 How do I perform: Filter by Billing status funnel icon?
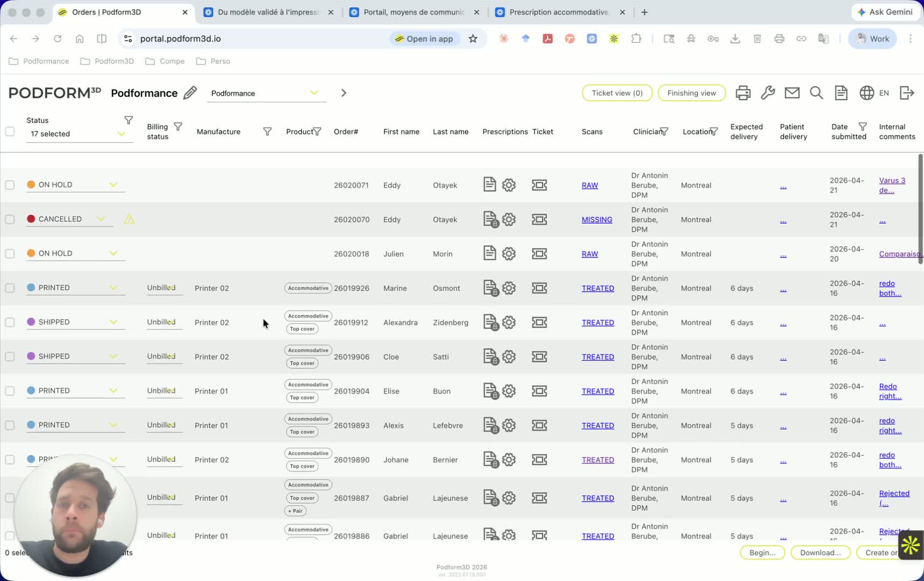(x=178, y=126)
